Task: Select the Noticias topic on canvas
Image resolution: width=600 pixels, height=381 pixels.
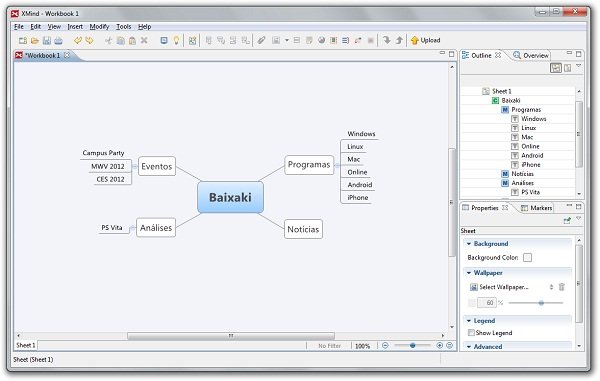Action: (x=303, y=229)
